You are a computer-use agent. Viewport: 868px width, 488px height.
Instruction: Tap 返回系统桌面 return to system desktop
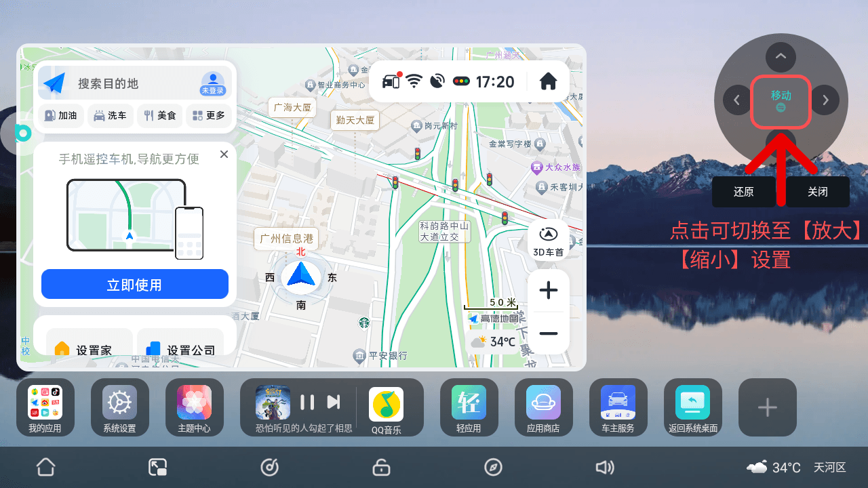pyautogui.click(x=693, y=407)
